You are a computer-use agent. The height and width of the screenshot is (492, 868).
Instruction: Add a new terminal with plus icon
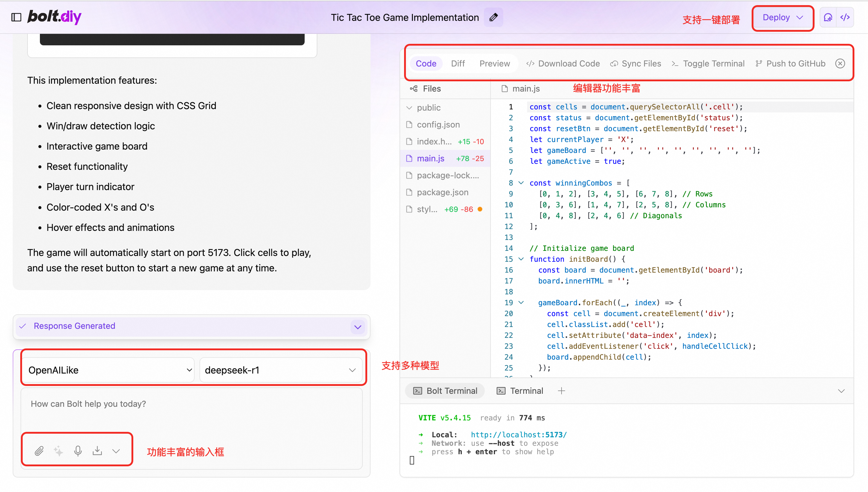tap(561, 391)
